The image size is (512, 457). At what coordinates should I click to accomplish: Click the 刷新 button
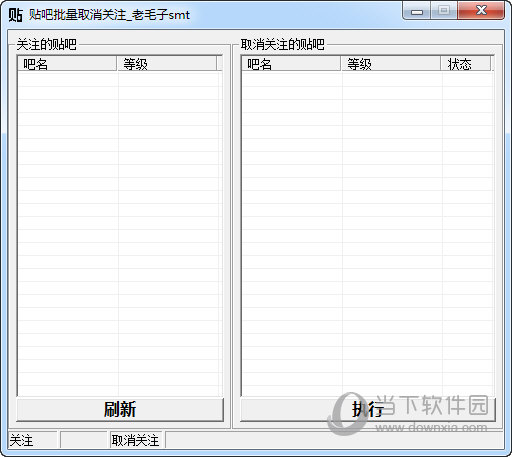pos(120,409)
